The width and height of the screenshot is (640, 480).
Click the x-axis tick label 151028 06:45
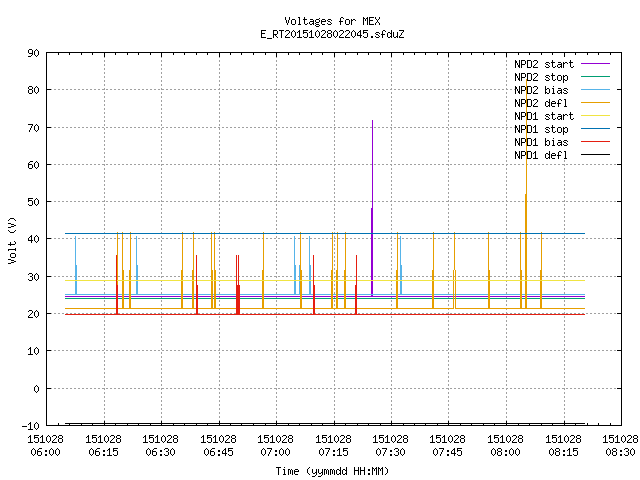click(x=218, y=446)
